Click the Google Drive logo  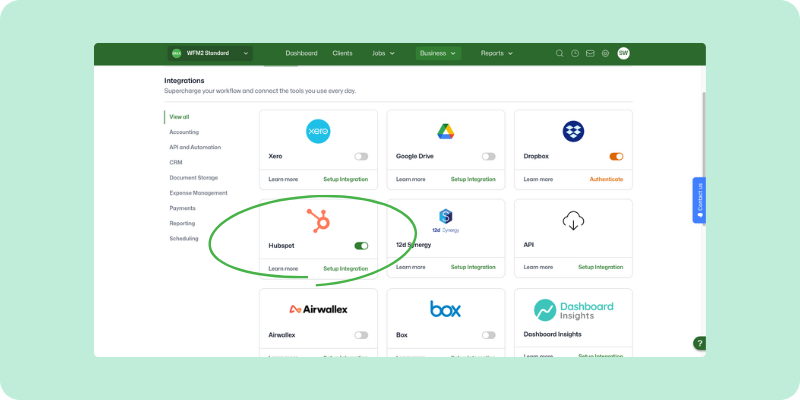(x=446, y=132)
